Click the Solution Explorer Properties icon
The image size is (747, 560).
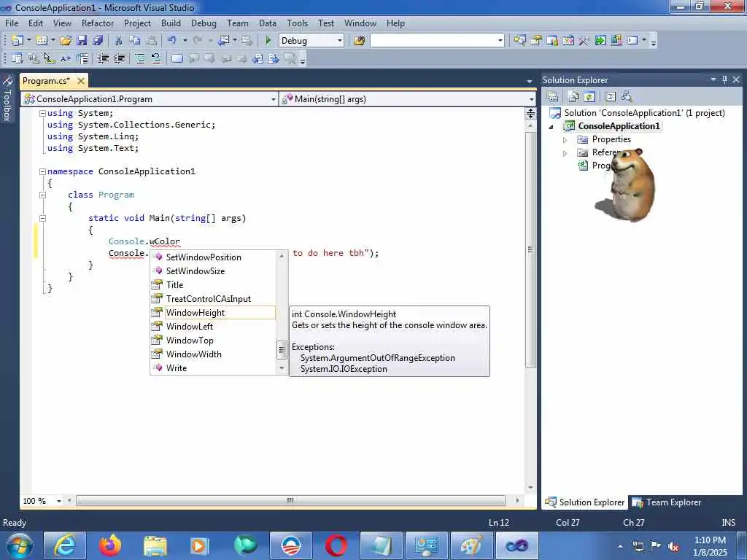pyautogui.click(x=553, y=97)
